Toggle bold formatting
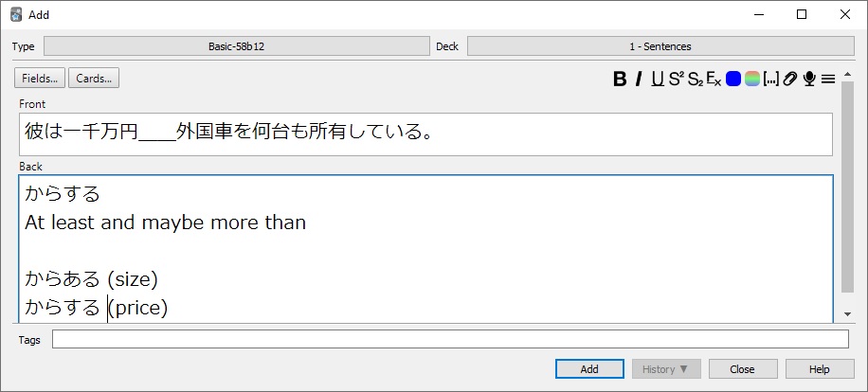The height and width of the screenshot is (392, 868). [620, 79]
